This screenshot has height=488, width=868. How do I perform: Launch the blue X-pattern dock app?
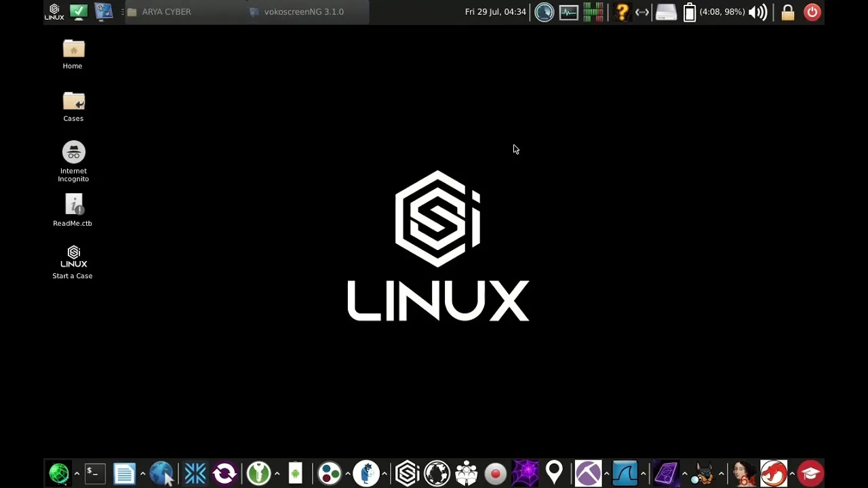pos(195,473)
